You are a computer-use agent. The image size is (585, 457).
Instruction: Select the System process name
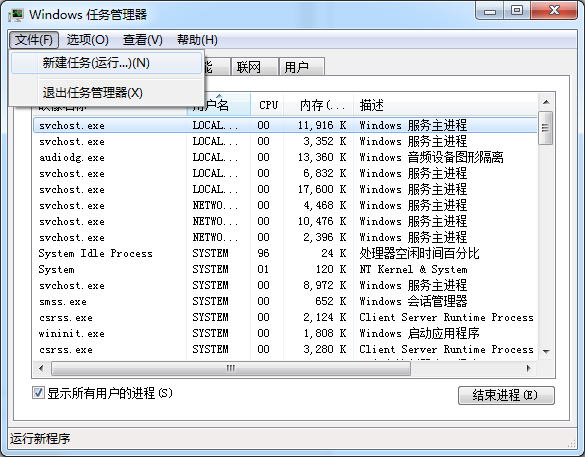[x=56, y=269]
